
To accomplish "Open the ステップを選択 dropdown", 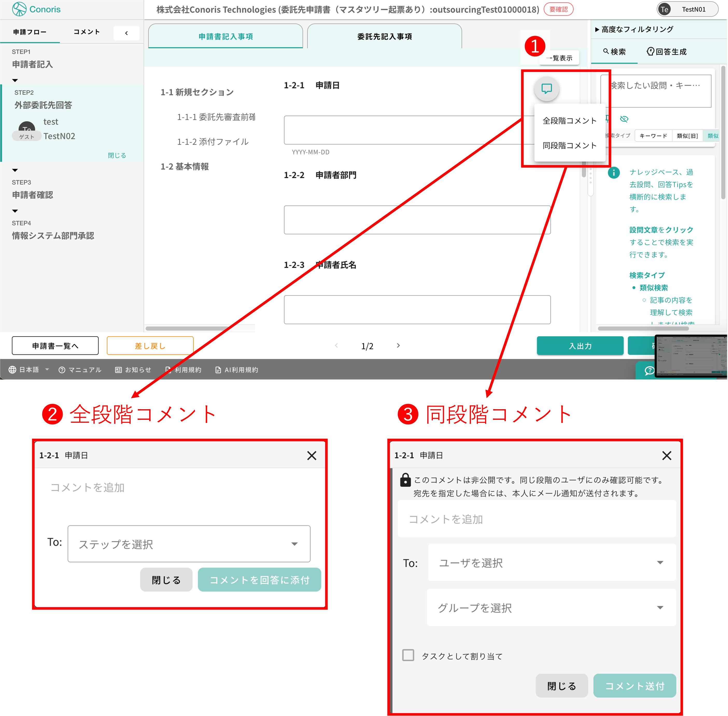I will pyautogui.click(x=189, y=544).
